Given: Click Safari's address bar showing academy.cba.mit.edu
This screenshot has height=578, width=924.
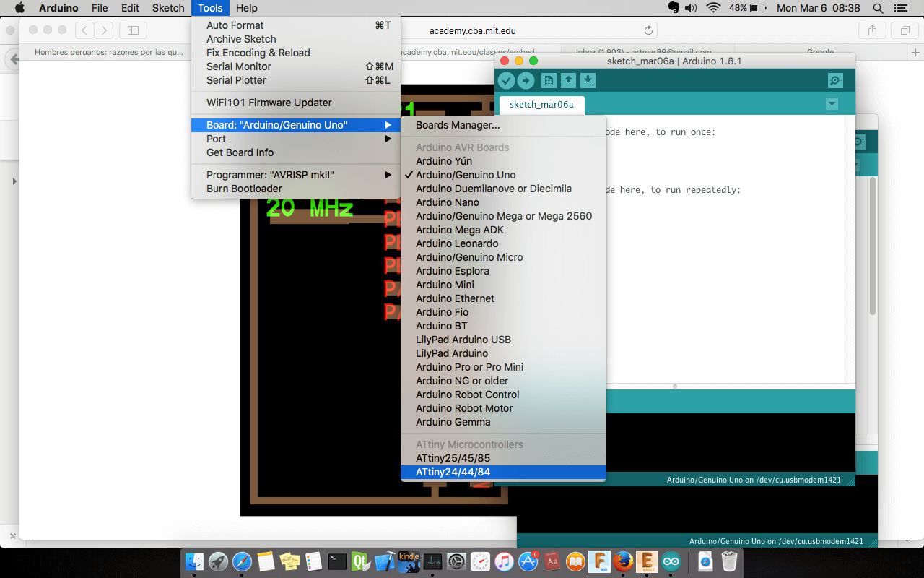Looking at the screenshot, I should 472,30.
